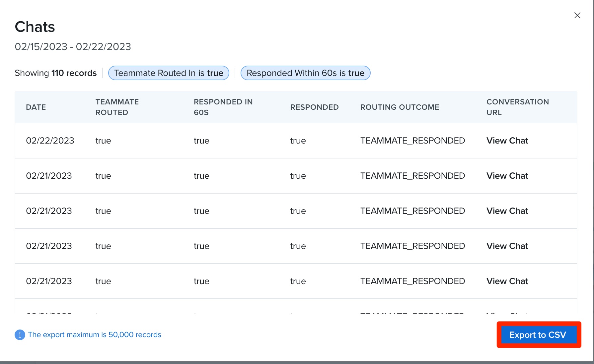Select the Teammate Routed In is true filter chip

click(169, 73)
